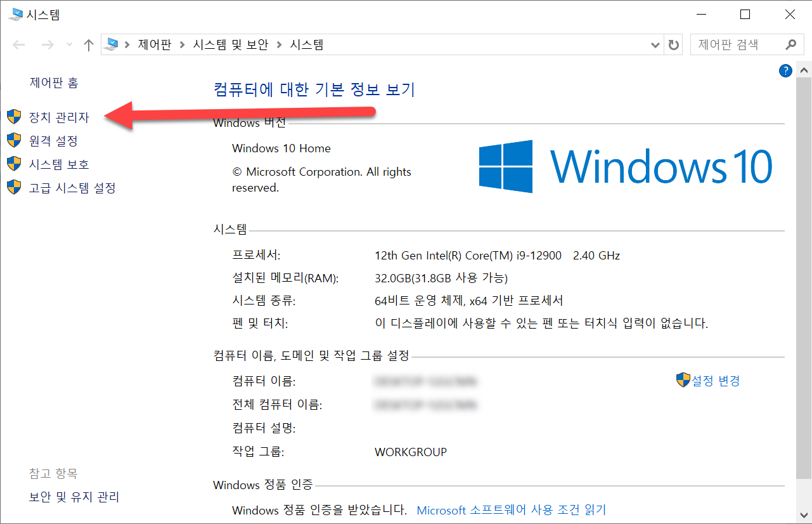
Task: Open 장치 관리자 (Device Manager) link
Action: [59, 117]
